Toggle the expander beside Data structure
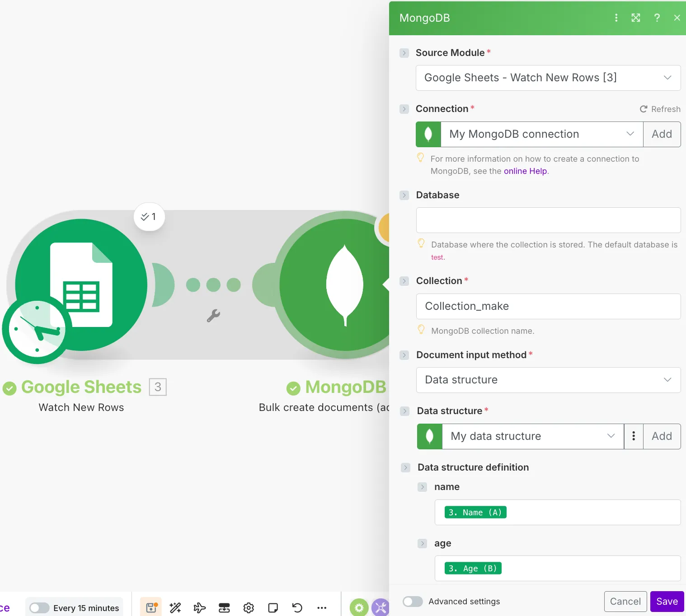 coord(405,411)
